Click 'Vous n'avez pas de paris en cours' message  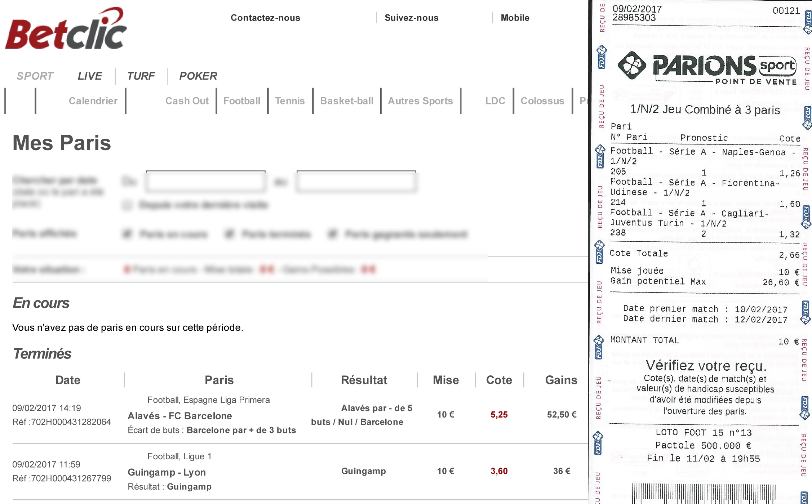click(128, 327)
